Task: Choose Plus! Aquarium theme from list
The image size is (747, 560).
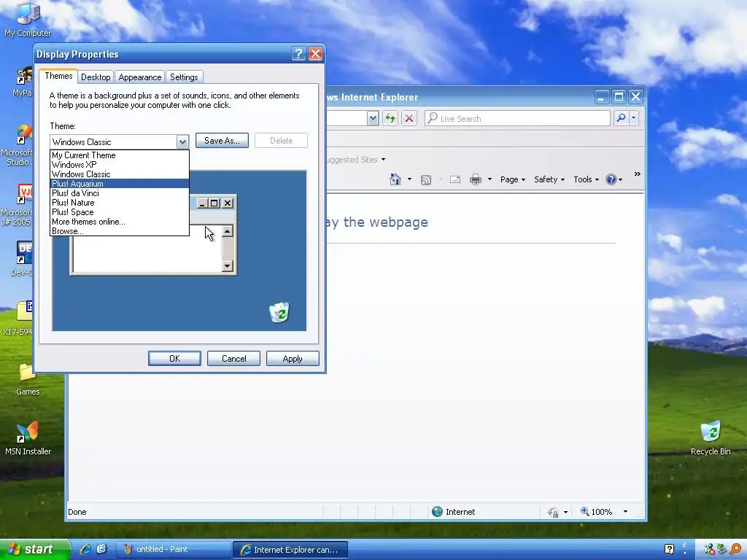Action: [x=120, y=184]
